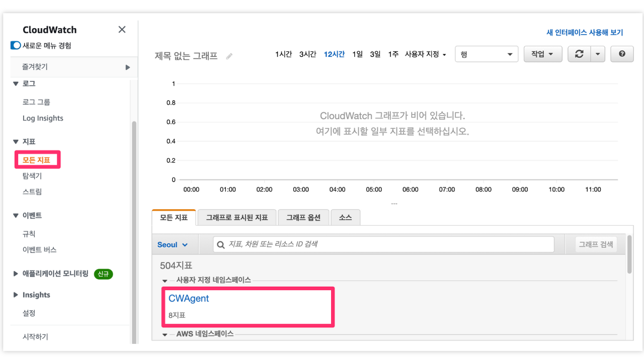Click the metric search input field

point(383,244)
